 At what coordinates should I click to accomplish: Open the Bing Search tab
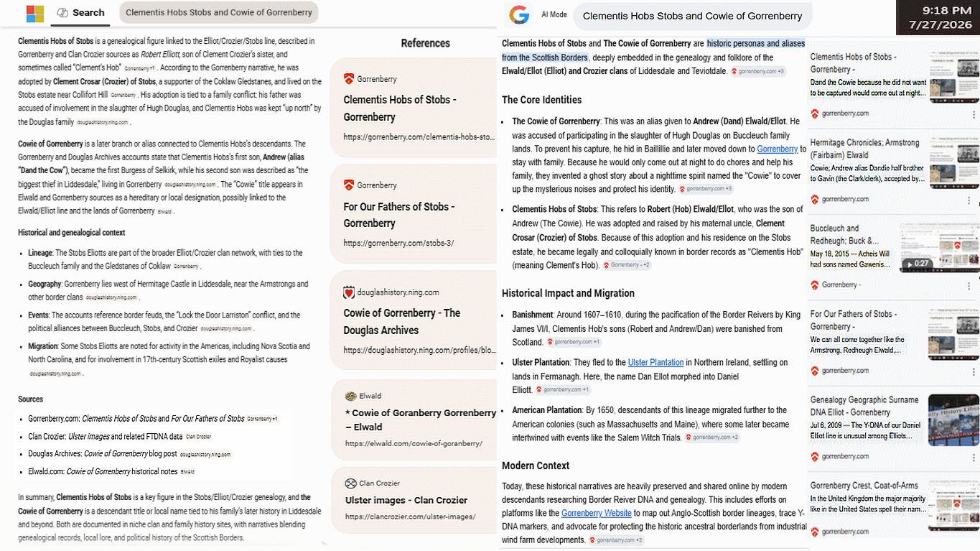80,12
